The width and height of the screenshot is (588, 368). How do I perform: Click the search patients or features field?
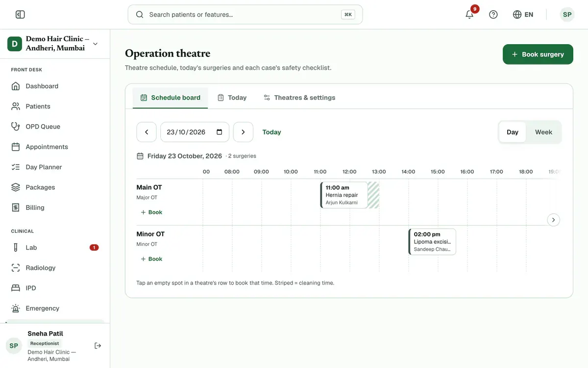(x=245, y=15)
